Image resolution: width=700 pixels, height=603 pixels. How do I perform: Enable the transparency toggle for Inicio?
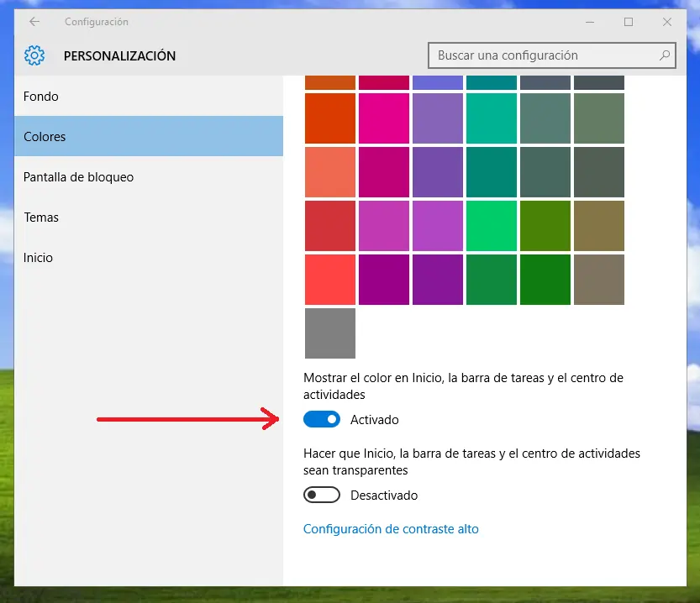coord(321,495)
